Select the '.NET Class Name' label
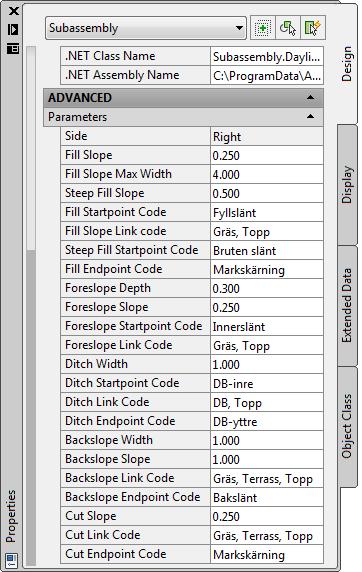The image size is (362, 572). (x=110, y=55)
